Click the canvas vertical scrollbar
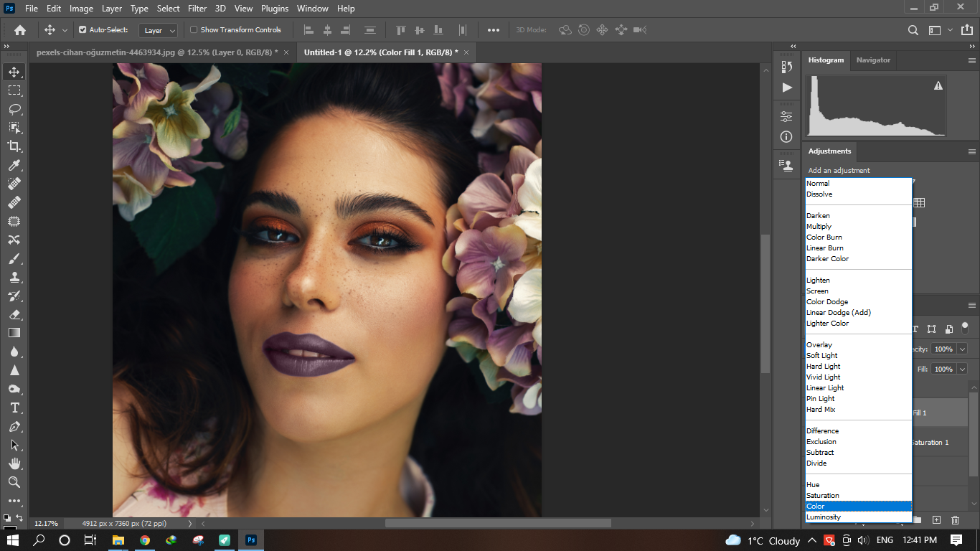The width and height of the screenshot is (980, 551). point(765,303)
